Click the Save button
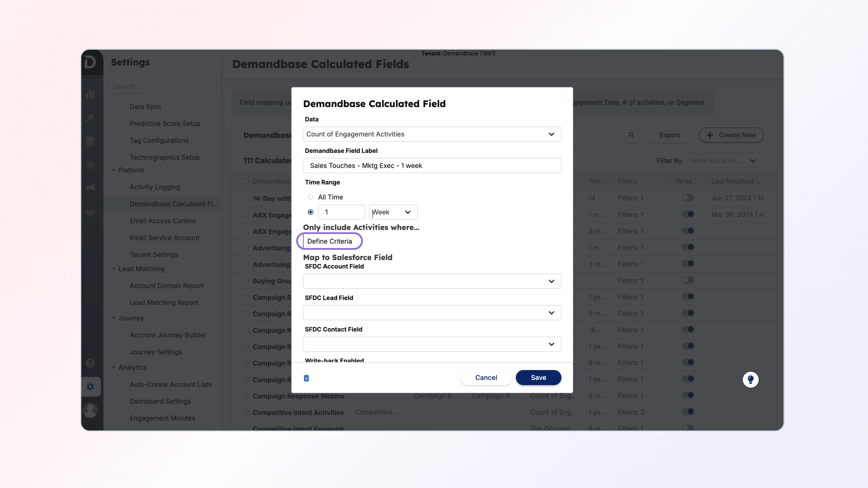 tap(538, 378)
